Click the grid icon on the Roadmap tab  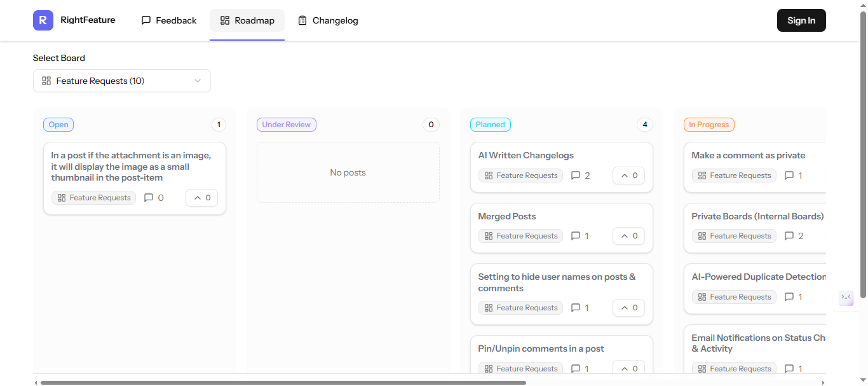pyautogui.click(x=226, y=20)
